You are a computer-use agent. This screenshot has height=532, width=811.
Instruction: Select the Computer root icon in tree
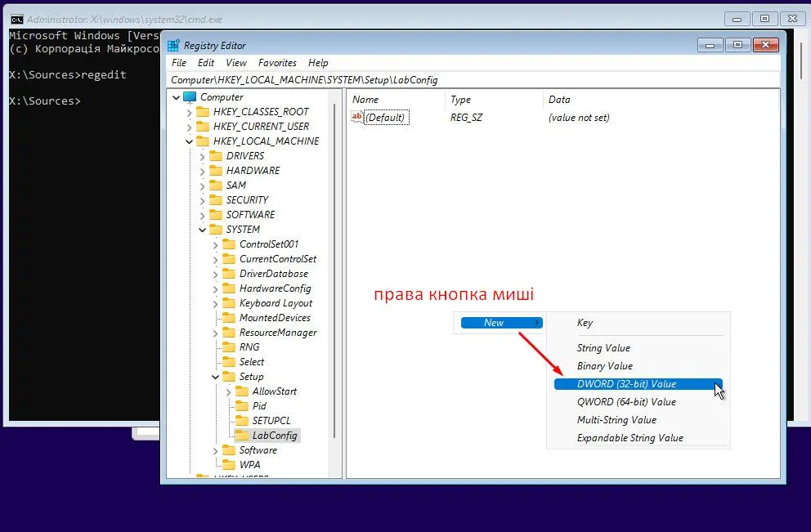(190, 97)
